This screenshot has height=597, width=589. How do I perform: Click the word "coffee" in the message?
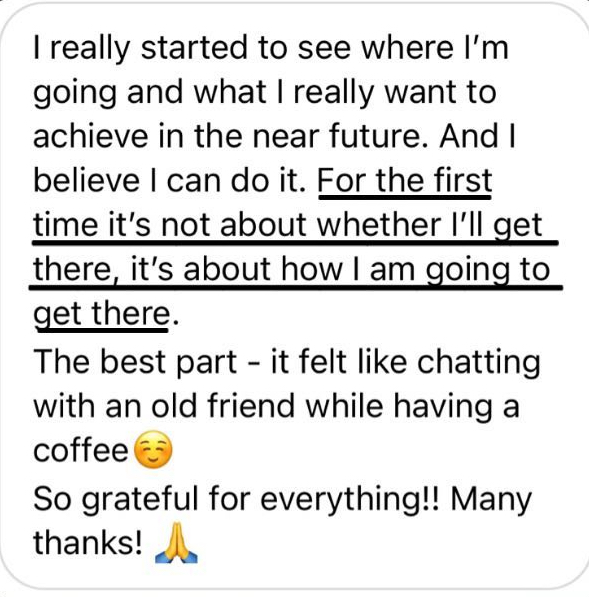tap(81, 451)
